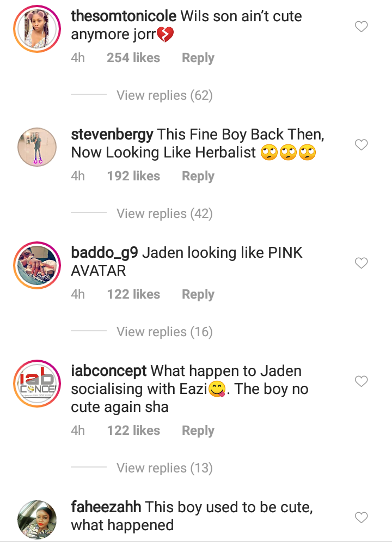Reply to thesomtonicole's comment
Screen dimensions: 392x546
coord(198,58)
